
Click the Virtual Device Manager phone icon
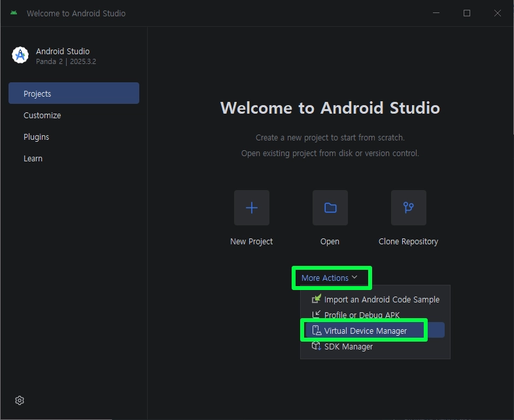[x=317, y=331]
